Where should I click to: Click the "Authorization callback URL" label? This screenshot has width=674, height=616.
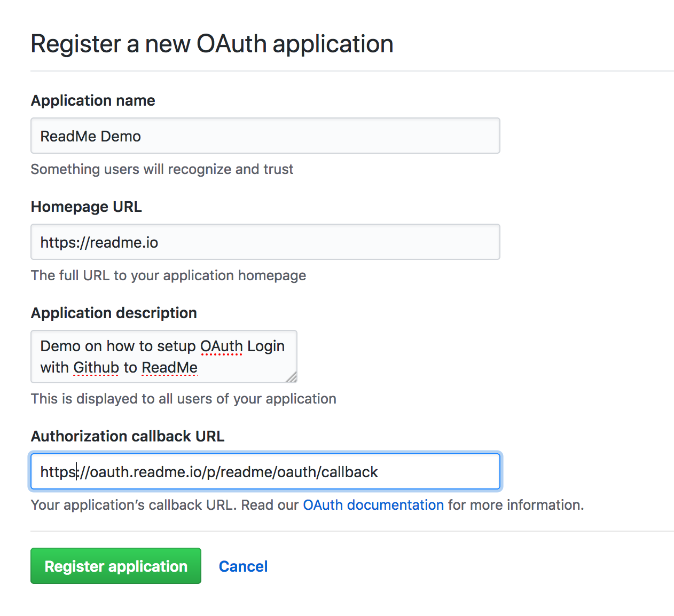128,436
